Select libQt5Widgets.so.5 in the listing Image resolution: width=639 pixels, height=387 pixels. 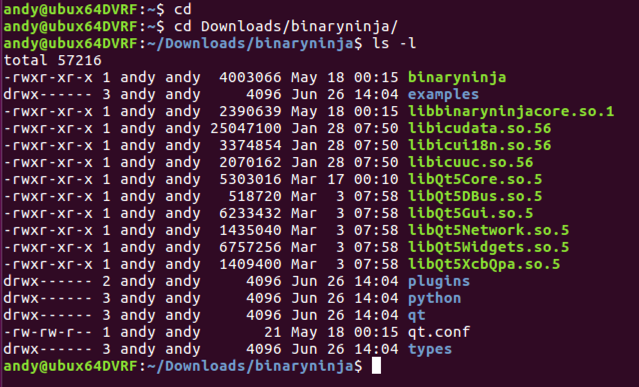(x=489, y=247)
